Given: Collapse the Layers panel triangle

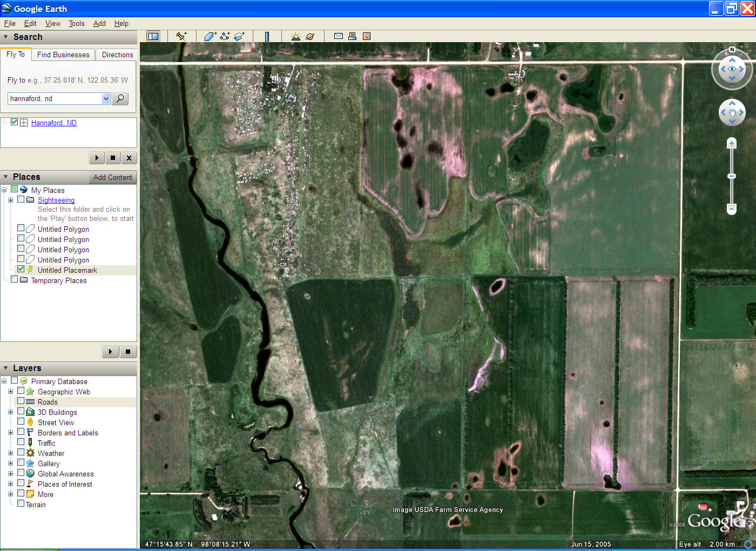Looking at the screenshot, I should coord(6,368).
